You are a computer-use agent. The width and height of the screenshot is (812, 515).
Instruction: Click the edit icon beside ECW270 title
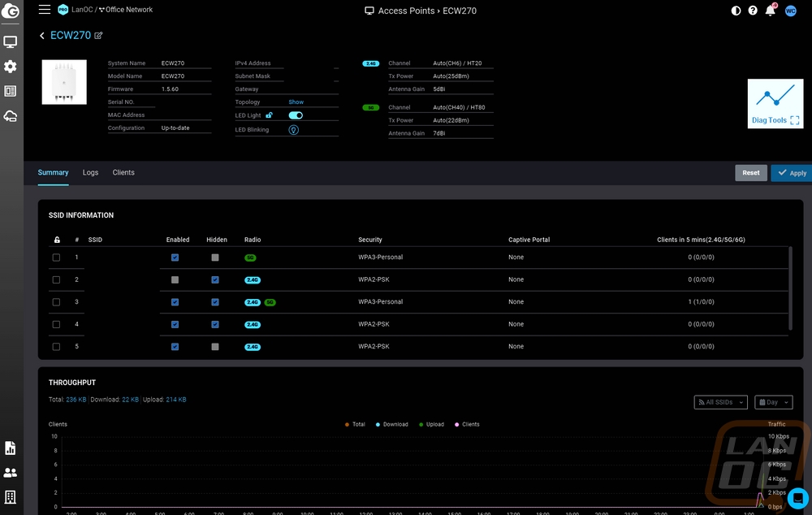99,36
